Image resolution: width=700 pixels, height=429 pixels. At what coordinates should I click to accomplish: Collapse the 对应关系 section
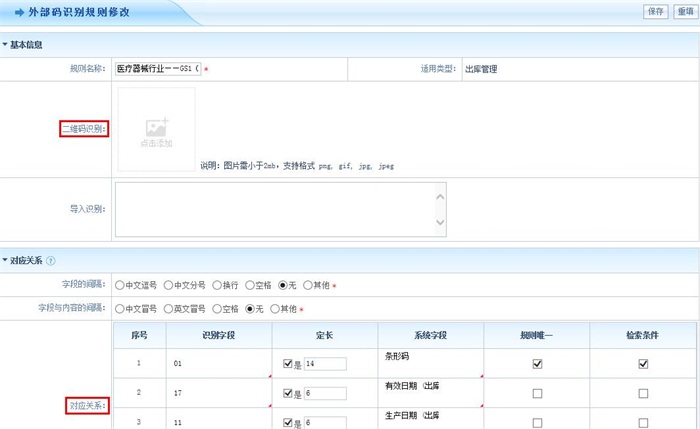coord(5,261)
